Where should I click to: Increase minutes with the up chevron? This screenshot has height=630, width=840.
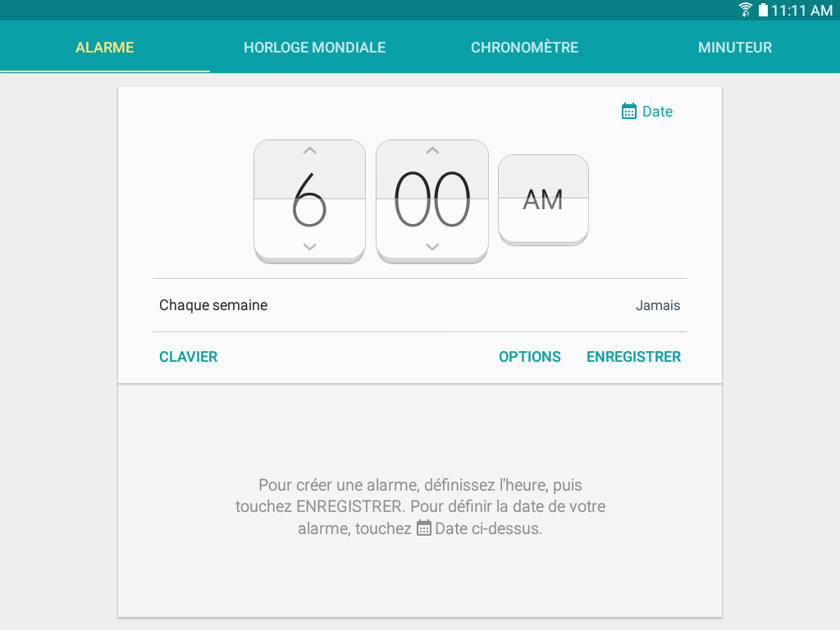click(432, 151)
